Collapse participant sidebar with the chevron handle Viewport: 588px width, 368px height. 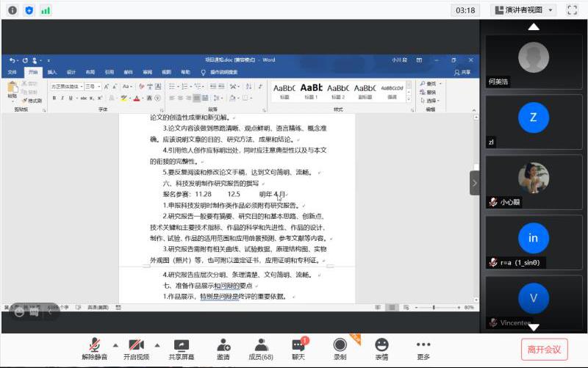pyautogui.click(x=474, y=183)
